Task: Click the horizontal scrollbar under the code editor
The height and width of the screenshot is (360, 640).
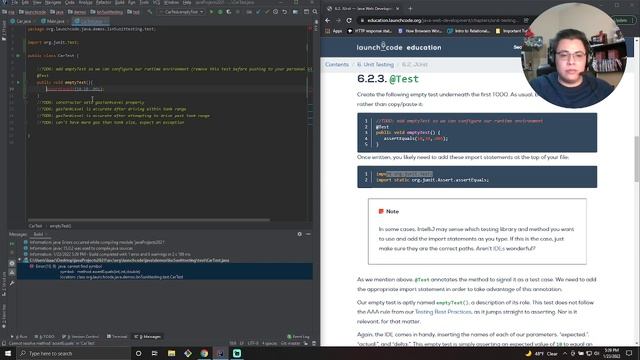Action: 149,220
